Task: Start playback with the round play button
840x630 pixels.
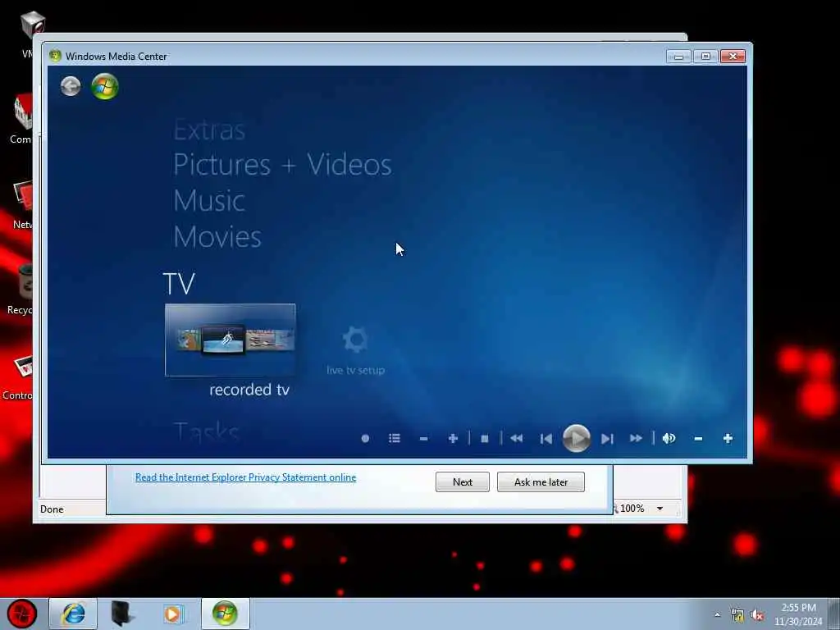Action: point(577,438)
